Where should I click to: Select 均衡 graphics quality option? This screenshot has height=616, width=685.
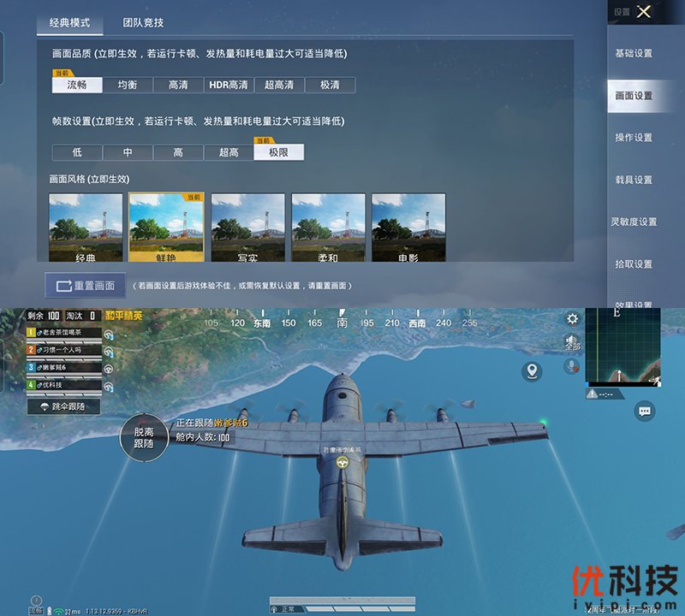(127, 85)
